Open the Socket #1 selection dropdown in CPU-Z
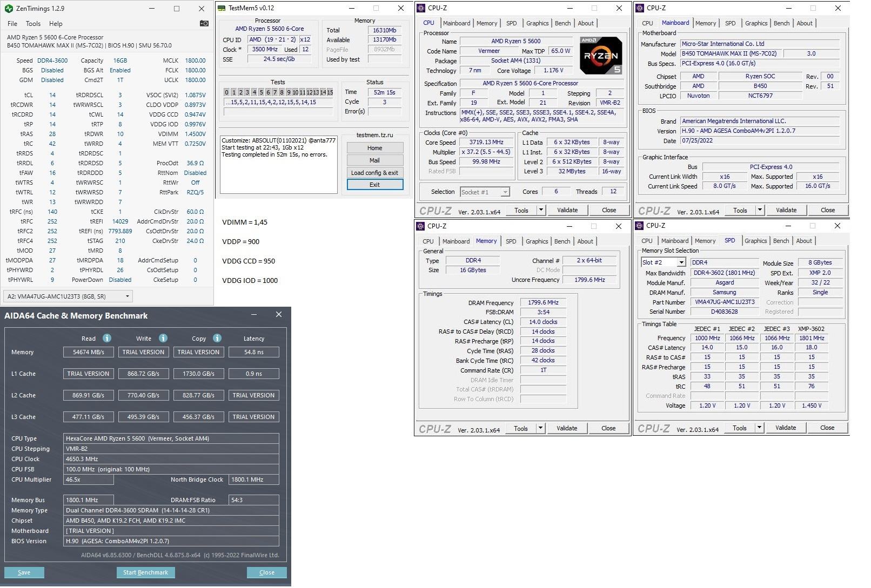 (485, 192)
